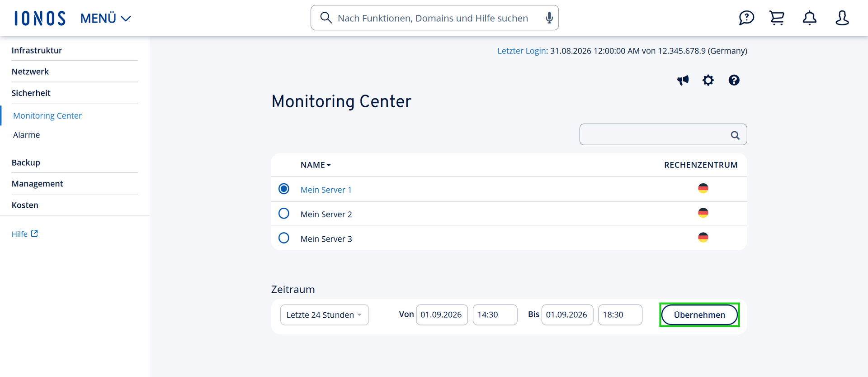Click the Von date field 01.09.2026

(442, 315)
